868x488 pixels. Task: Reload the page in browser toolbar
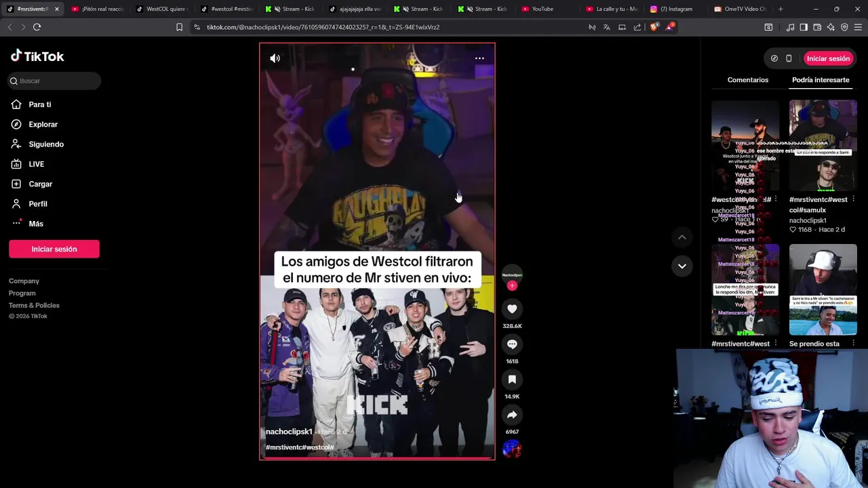[x=37, y=27]
